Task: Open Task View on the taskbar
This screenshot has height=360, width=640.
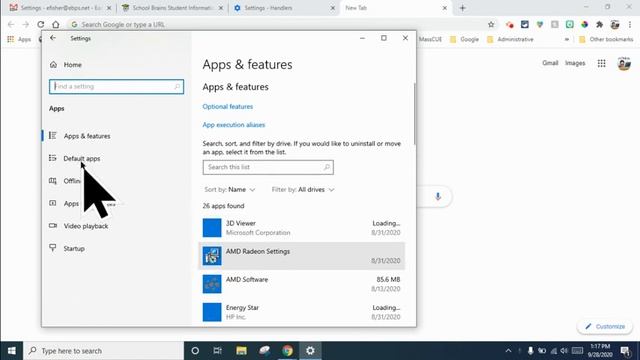Action: point(218,351)
